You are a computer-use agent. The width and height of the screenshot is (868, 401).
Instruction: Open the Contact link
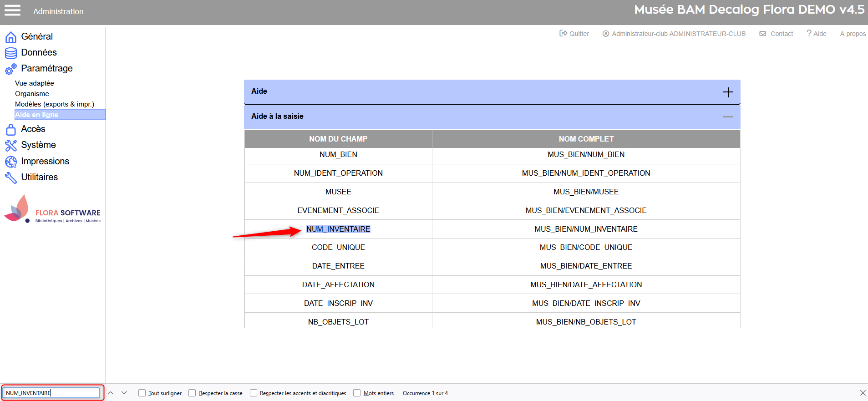(777, 34)
